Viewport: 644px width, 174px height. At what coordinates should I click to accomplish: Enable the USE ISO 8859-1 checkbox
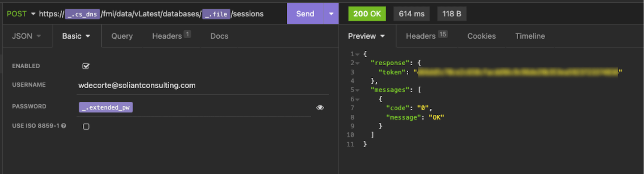[86, 126]
